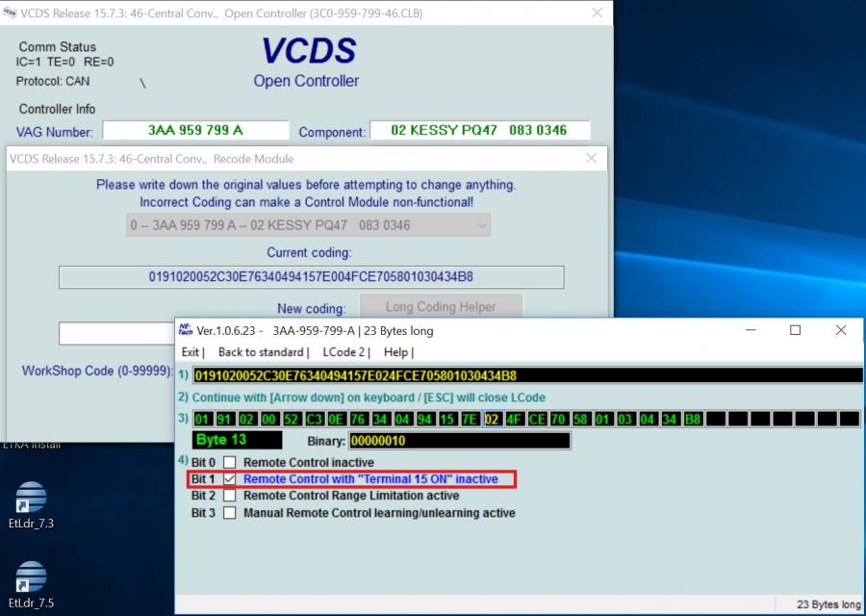Click the LCode app icon in title bar
The image size is (866, 616).
pyautogui.click(x=185, y=330)
